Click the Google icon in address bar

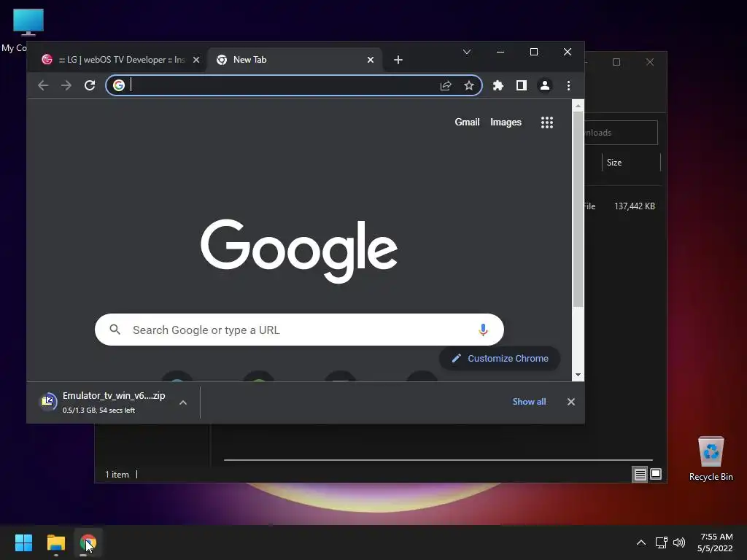[x=119, y=85]
